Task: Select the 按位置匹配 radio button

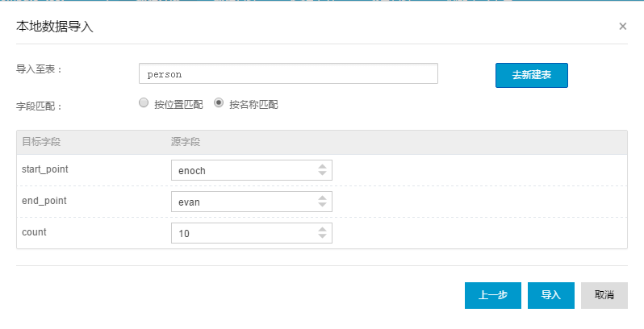Action: point(144,103)
